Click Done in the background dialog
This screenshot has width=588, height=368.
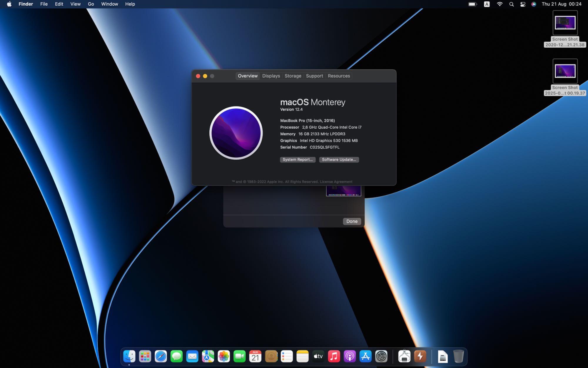(352, 221)
